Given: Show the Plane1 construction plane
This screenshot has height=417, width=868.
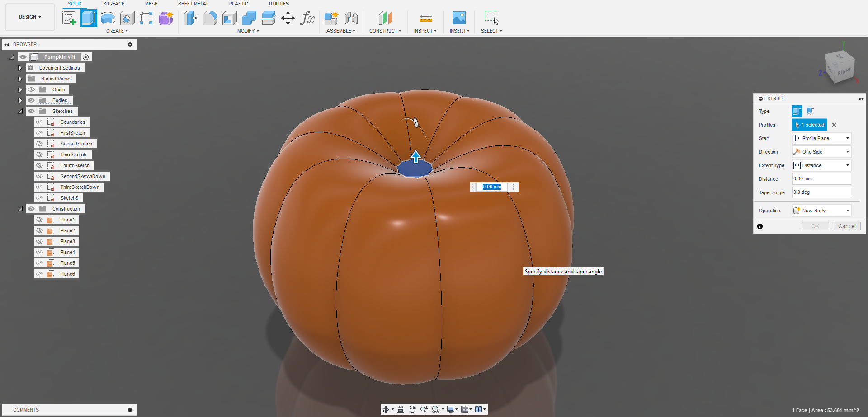Looking at the screenshot, I should click(x=39, y=220).
